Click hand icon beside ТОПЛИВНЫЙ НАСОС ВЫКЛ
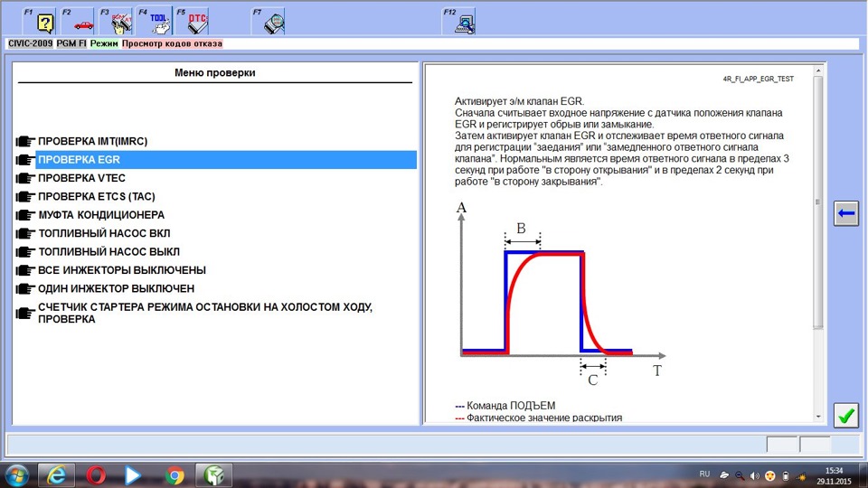868x488 pixels. [25, 252]
